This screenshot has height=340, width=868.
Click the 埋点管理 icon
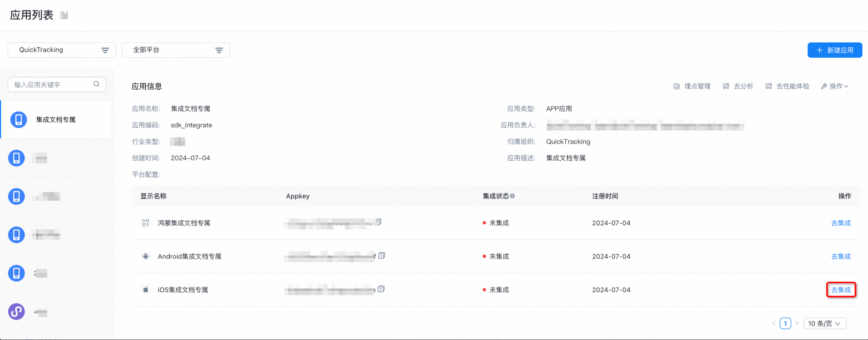pyautogui.click(x=676, y=86)
